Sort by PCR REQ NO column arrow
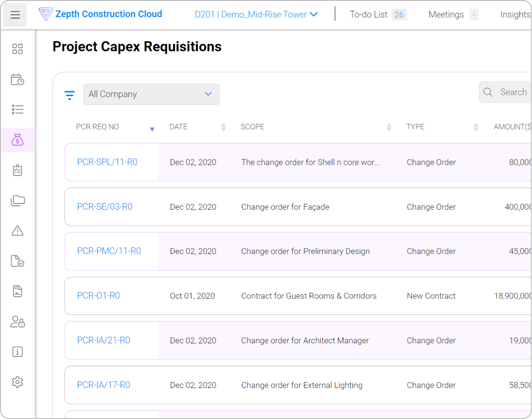The image size is (532, 419). point(152,129)
